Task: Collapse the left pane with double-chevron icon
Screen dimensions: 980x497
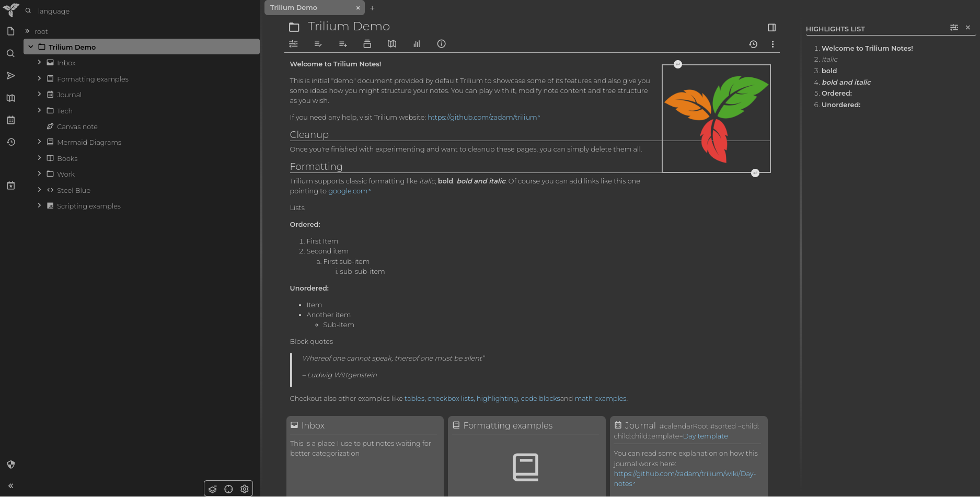Action: (x=10, y=486)
